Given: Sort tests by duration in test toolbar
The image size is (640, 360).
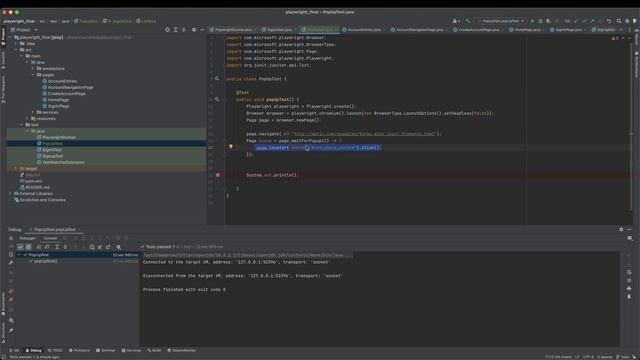Looking at the screenshot, I should [x=47, y=247].
